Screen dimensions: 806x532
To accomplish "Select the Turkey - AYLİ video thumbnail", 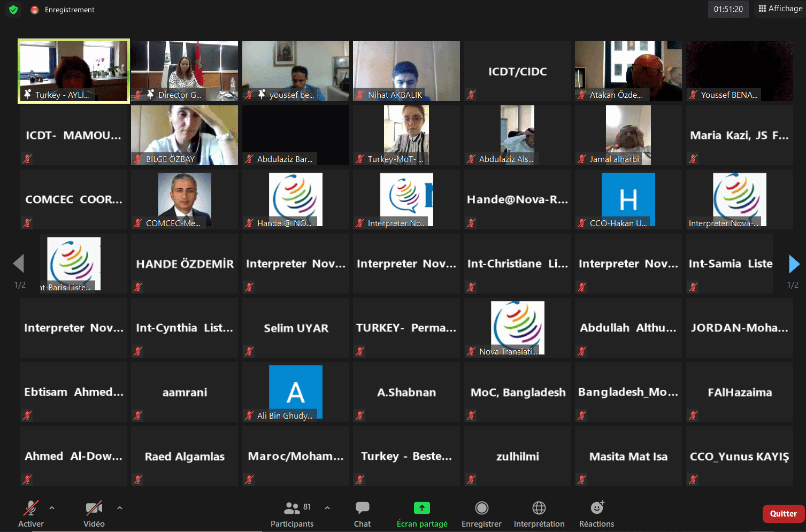I will tap(74, 71).
